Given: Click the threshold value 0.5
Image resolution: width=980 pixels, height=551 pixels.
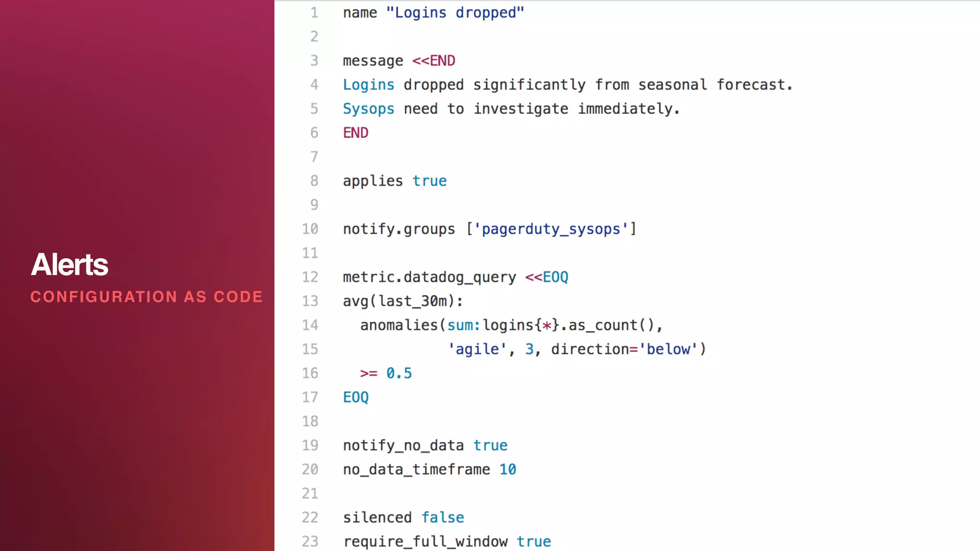Looking at the screenshot, I should 399,374.
